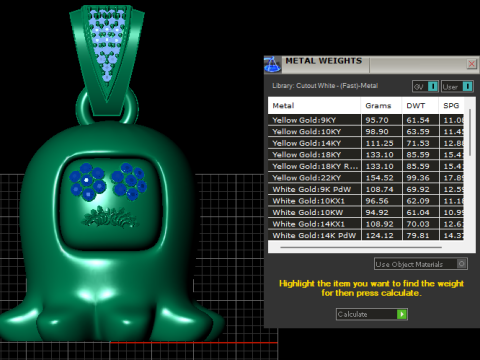The height and width of the screenshot is (360, 480).
Task: Click the metal table vertical scrollbar
Action: pos(470,132)
